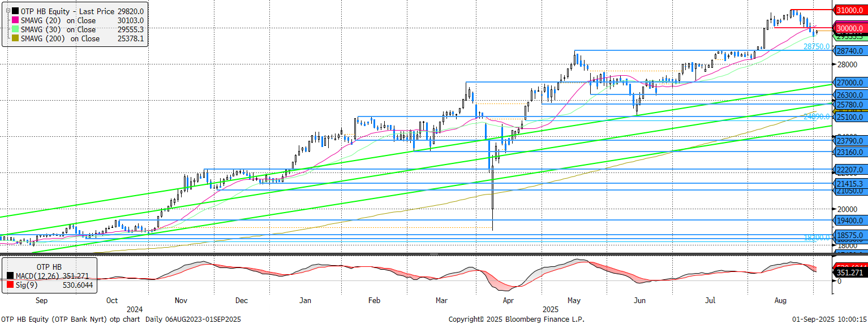Click the Apr month axis label
This screenshot has height=324, width=868.
click(x=509, y=301)
